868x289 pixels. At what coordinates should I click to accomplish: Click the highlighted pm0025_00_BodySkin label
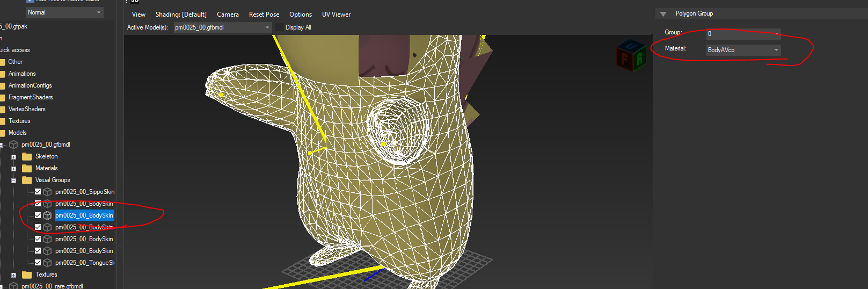click(x=84, y=215)
